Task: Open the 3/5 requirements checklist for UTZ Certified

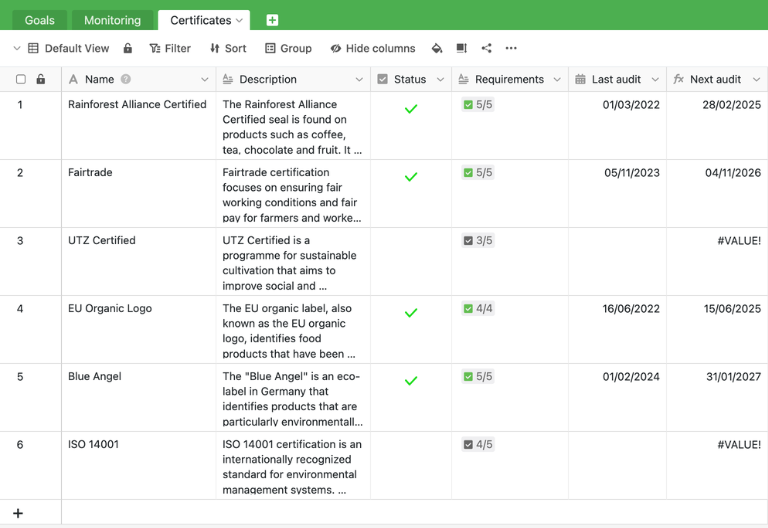Action: click(478, 240)
